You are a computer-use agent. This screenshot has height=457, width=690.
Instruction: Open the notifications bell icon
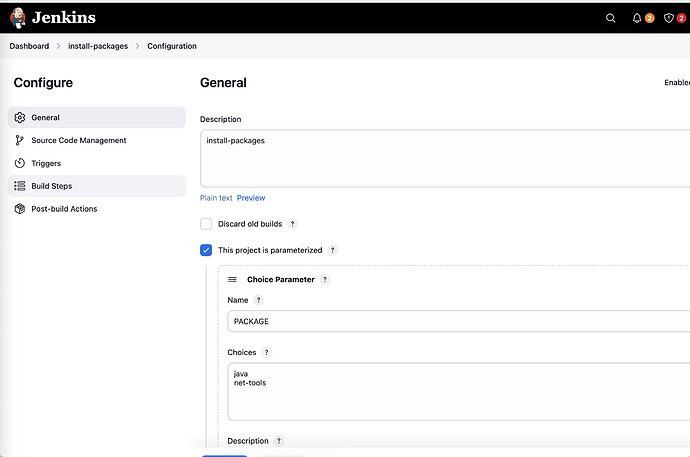click(x=637, y=18)
